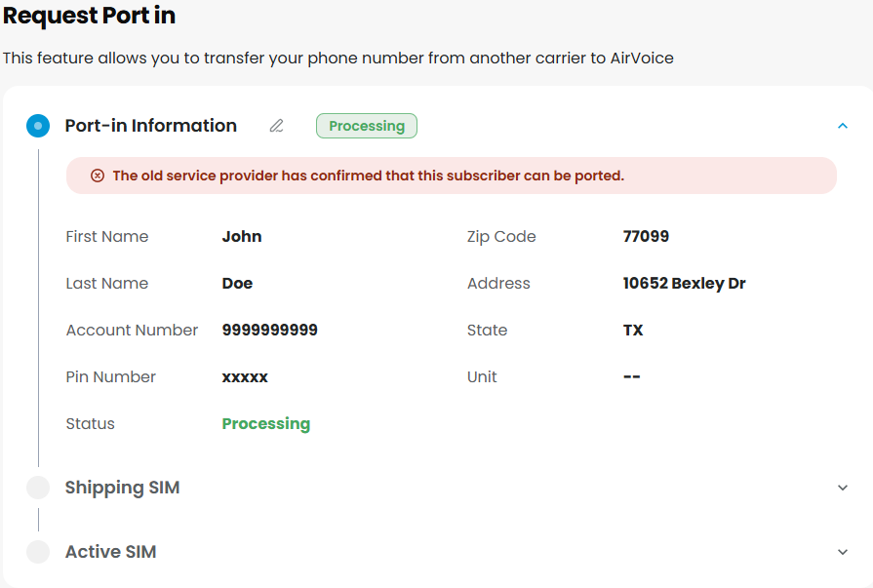
Task: Click the account number 9999999999 value
Action: tap(270, 331)
